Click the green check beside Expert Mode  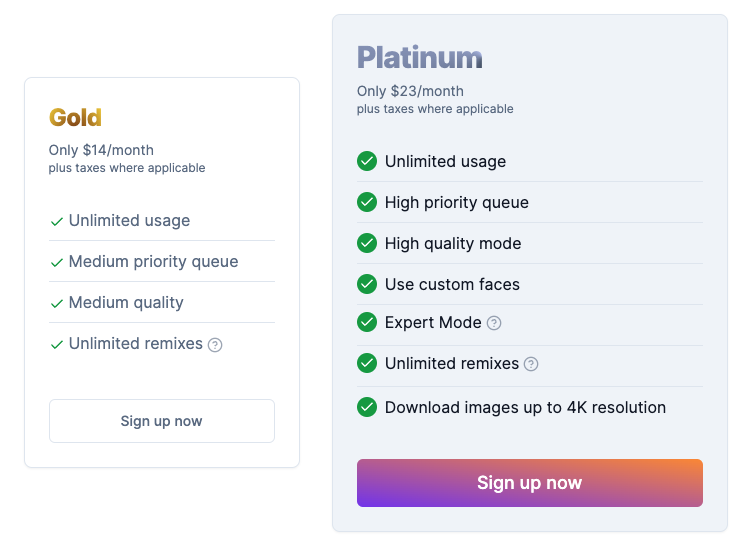pyautogui.click(x=367, y=322)
